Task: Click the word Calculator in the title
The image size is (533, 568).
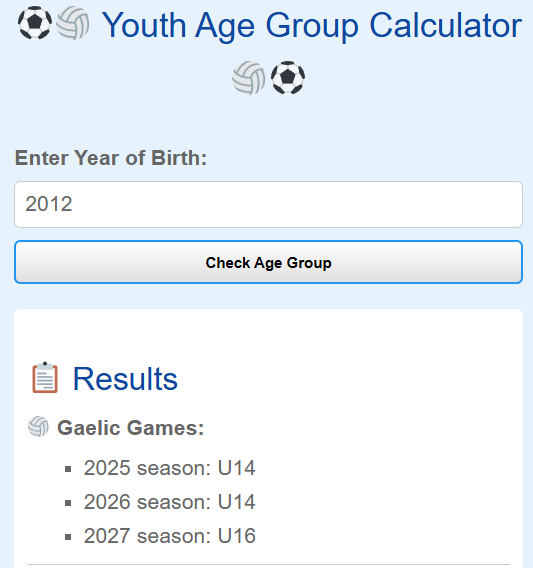Action: 446,25
